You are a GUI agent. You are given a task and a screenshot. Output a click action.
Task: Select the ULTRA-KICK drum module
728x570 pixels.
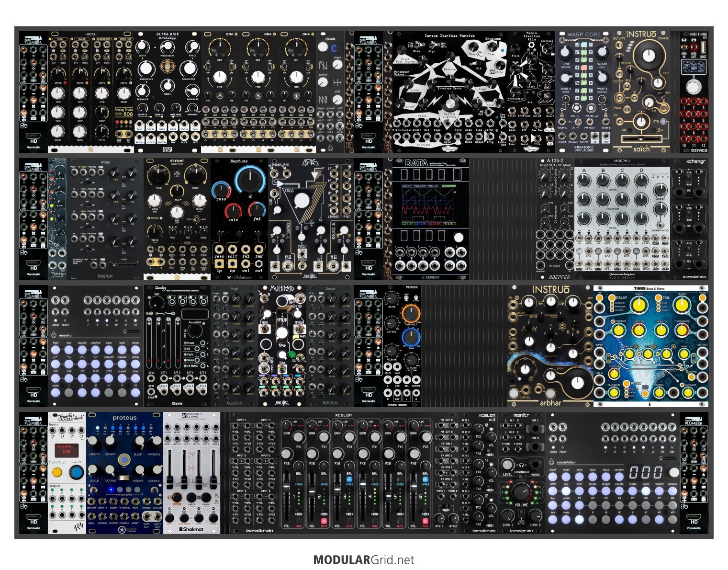168,92
